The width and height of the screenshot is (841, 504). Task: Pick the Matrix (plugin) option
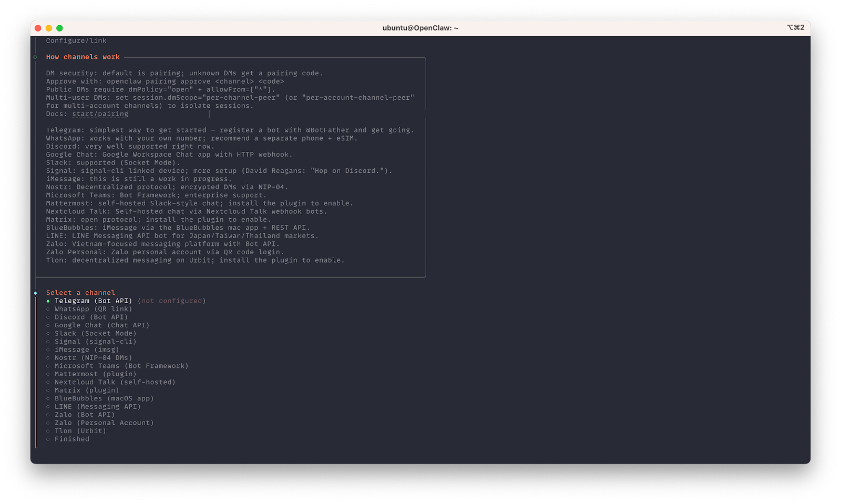[86, 390]
